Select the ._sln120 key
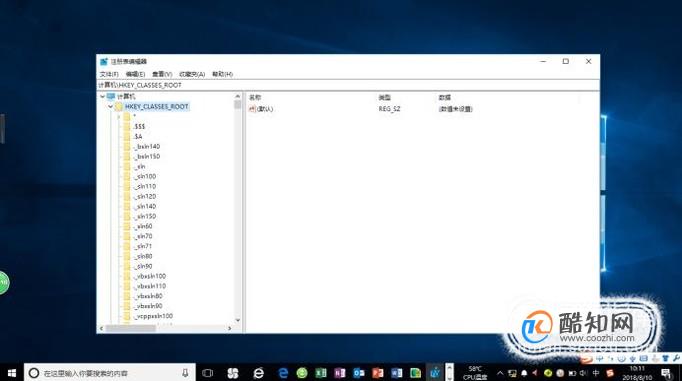Image resolution: width=682 pixels, height=381 pixels. point(145,197)
